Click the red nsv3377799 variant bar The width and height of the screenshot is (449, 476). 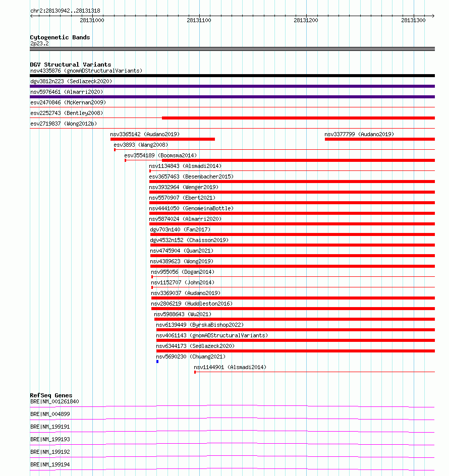click(380, 139)
